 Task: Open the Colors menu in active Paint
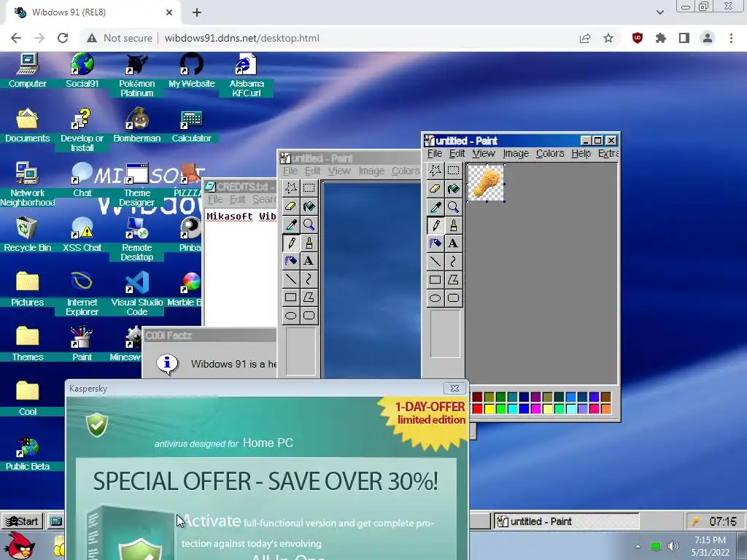click(550, 153)
